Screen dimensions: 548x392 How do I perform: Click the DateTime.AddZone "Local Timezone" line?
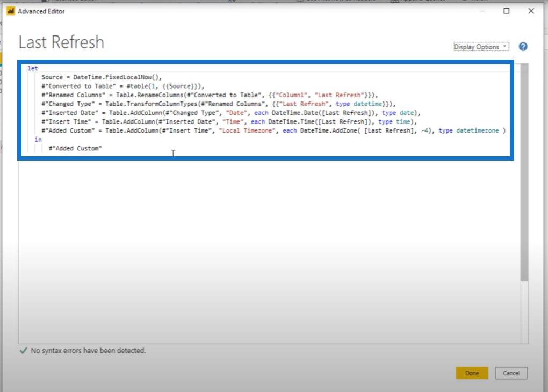click(x=273, y=130)
